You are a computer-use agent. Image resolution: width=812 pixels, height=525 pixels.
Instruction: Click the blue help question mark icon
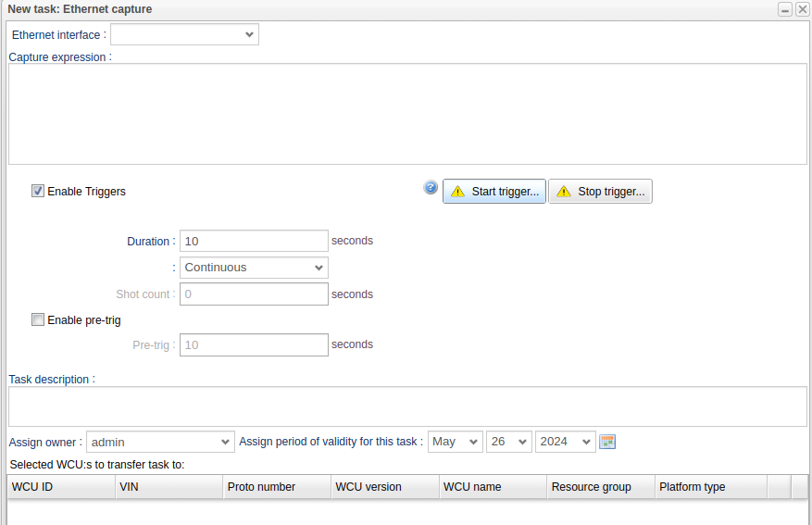pos(431,188)
